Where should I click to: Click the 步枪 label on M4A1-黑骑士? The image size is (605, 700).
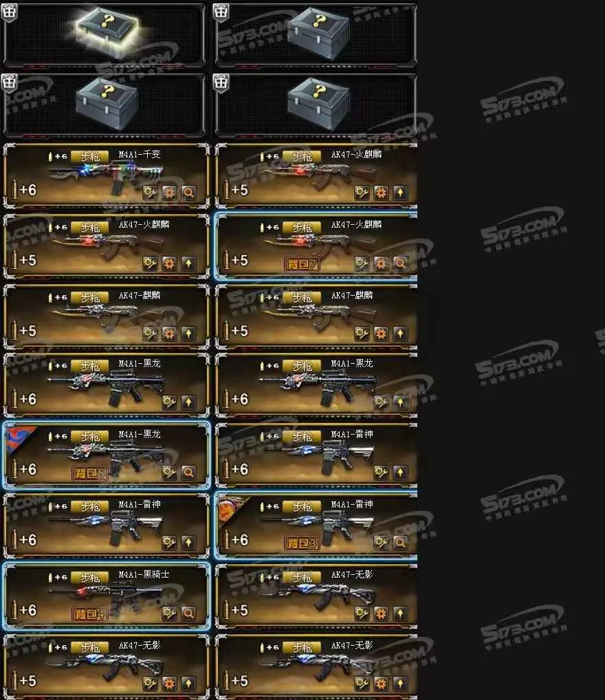pos(90,577)
